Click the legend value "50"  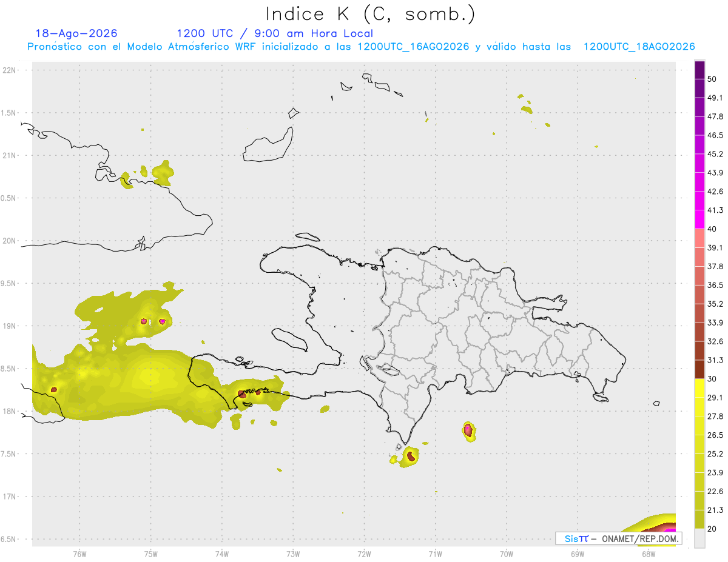[712, 79]
